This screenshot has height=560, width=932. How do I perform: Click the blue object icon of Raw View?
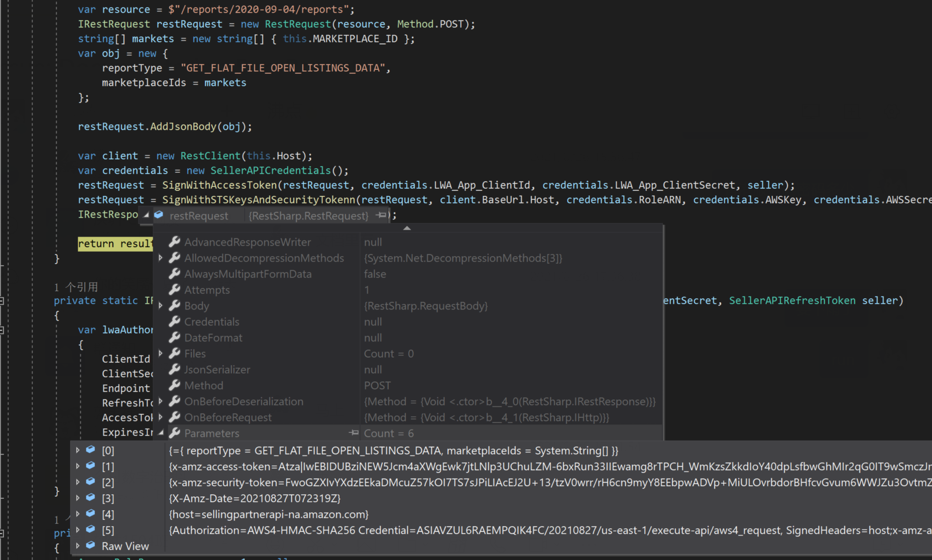click(91, 545)
